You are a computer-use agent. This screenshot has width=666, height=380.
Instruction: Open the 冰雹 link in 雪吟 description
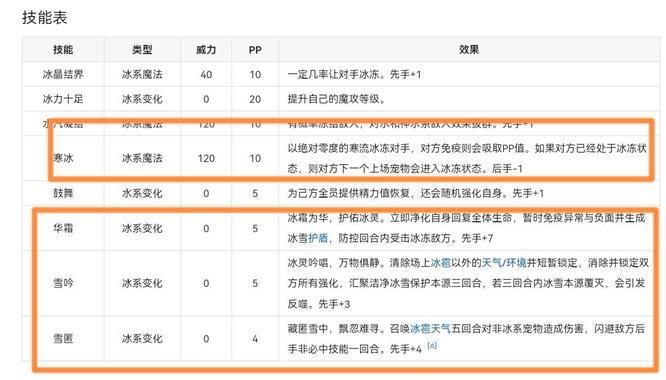440,263
